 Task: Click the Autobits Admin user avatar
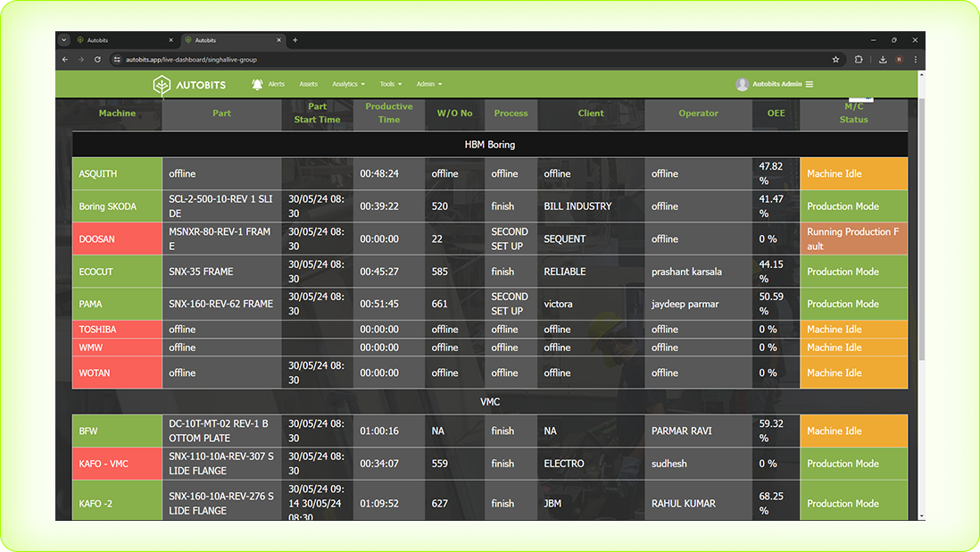pyautogui.click(x=742, y=84)
